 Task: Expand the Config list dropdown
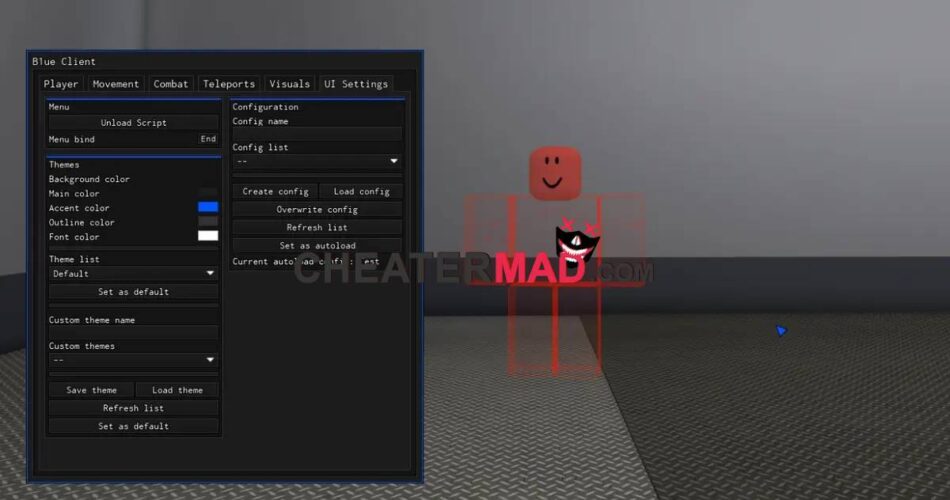(x=317, y=161)
